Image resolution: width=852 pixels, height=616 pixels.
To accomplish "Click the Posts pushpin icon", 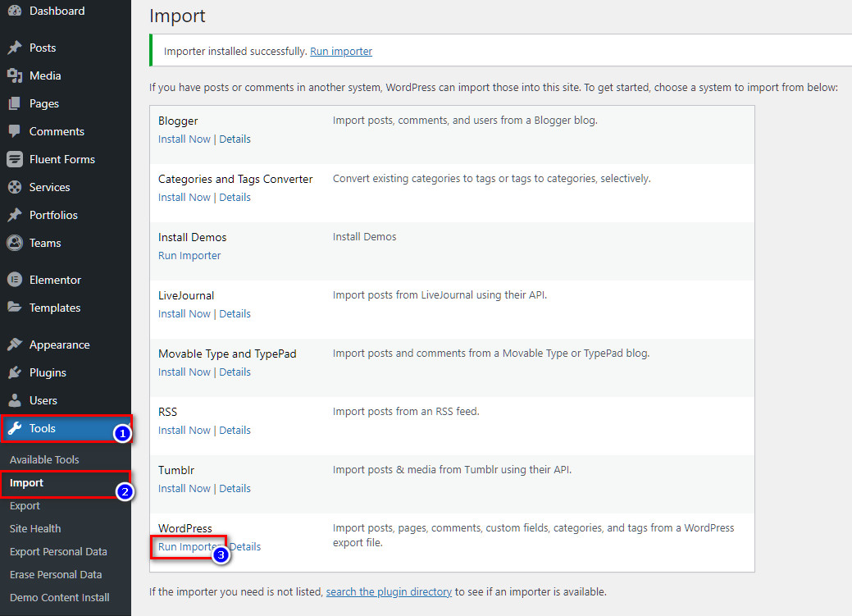I will point(15,48).
